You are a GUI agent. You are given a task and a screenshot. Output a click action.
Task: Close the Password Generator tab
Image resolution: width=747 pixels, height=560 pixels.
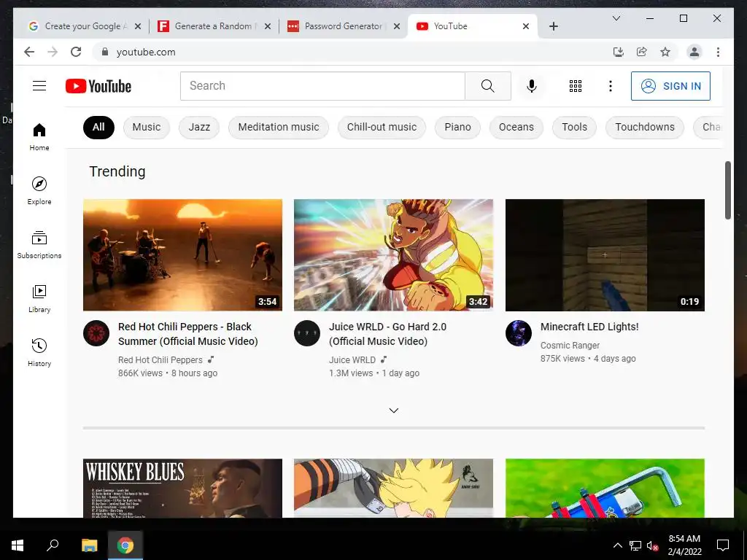coord(396,26)
